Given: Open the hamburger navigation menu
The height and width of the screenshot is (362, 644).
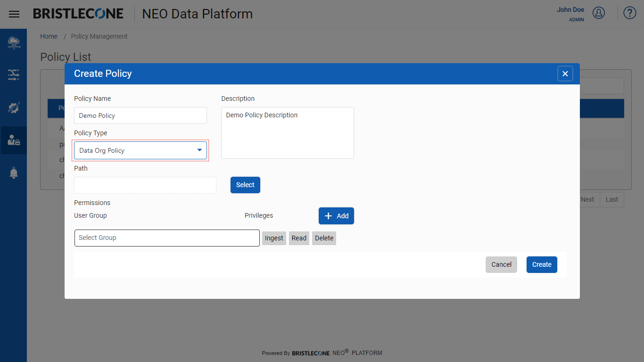Looking at the screenshot, I should (14, 14).
